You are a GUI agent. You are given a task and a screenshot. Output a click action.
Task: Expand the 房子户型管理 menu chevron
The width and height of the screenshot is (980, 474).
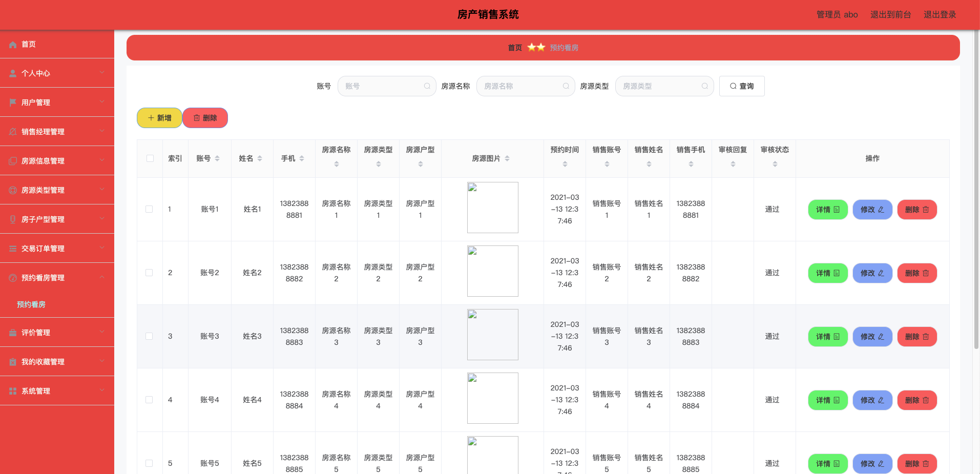pyautogui.click(x=102, y=219)
